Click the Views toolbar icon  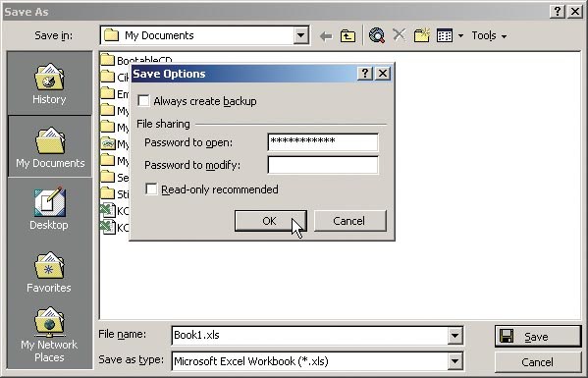pos(445,36)
